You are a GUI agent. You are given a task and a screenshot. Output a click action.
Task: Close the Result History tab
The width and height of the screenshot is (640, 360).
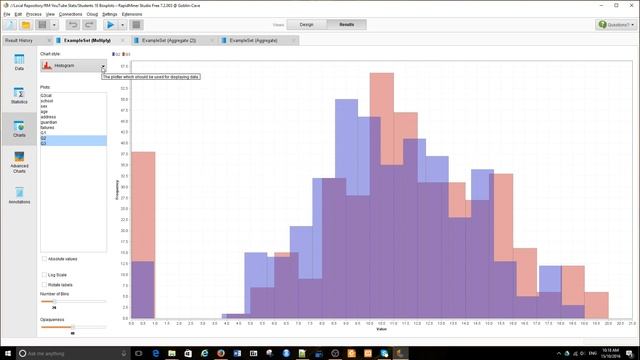click(49, 40)
